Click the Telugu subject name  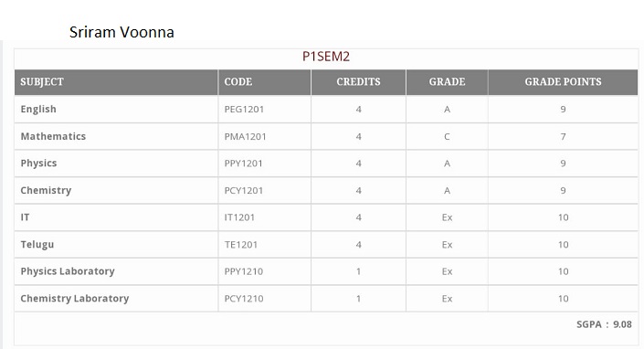(37, 244)
